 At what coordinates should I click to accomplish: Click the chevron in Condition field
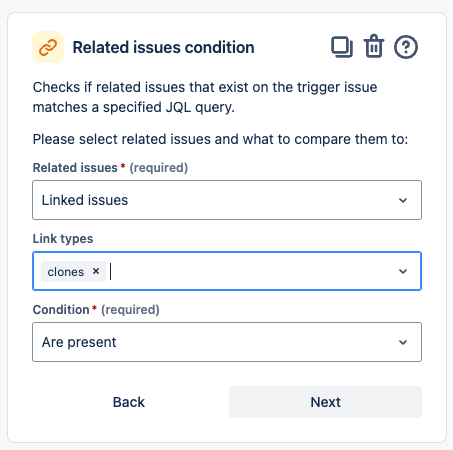click(x=403, y=342)
